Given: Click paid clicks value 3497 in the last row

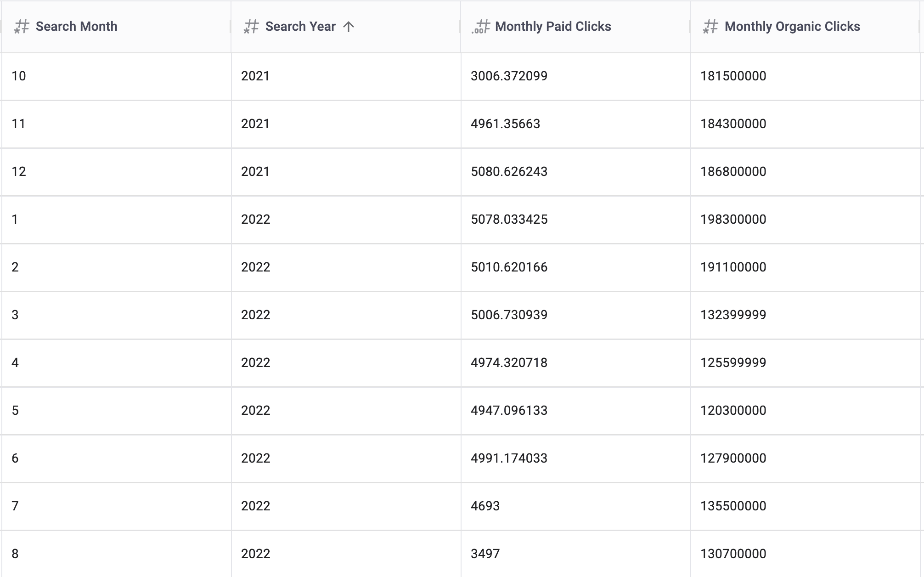Looking at the screenshot, I should (485, 554).
